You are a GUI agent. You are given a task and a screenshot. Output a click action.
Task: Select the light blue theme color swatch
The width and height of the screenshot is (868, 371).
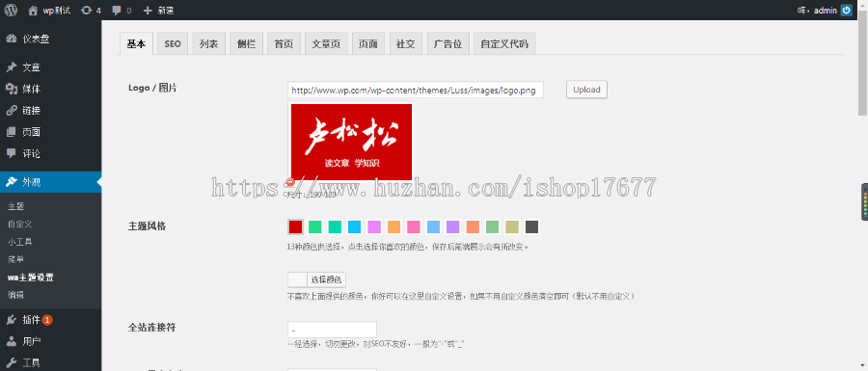433,226
